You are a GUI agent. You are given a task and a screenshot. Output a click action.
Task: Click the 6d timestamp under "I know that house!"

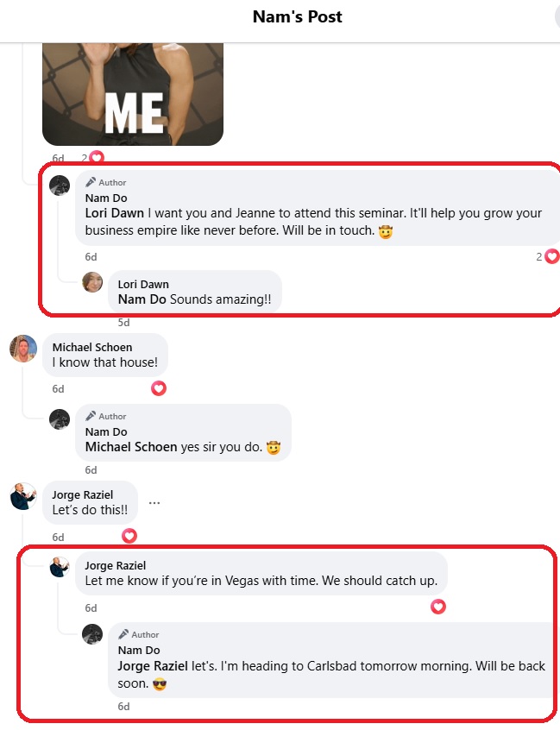tap(58, 389)
